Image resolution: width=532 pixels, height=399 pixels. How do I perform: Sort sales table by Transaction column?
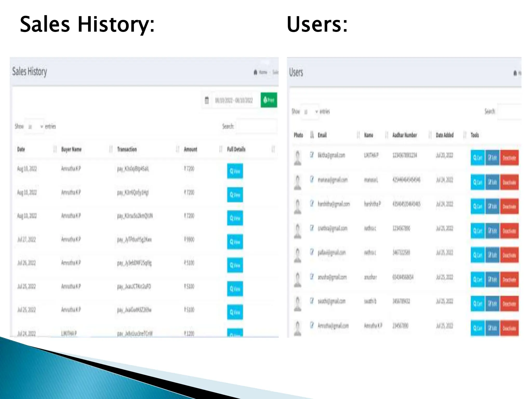[x=148, y=149]
